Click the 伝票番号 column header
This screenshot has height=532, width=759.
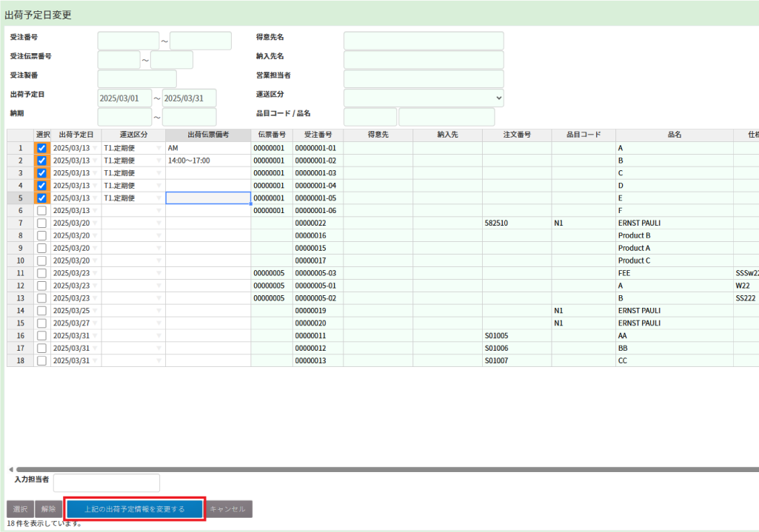[x=272, y=135]
